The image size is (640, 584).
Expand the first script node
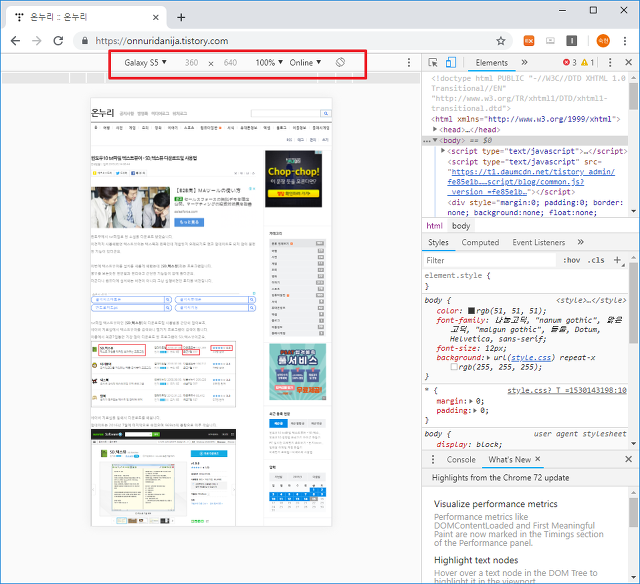pyautogui.click(x=443, y=151)
